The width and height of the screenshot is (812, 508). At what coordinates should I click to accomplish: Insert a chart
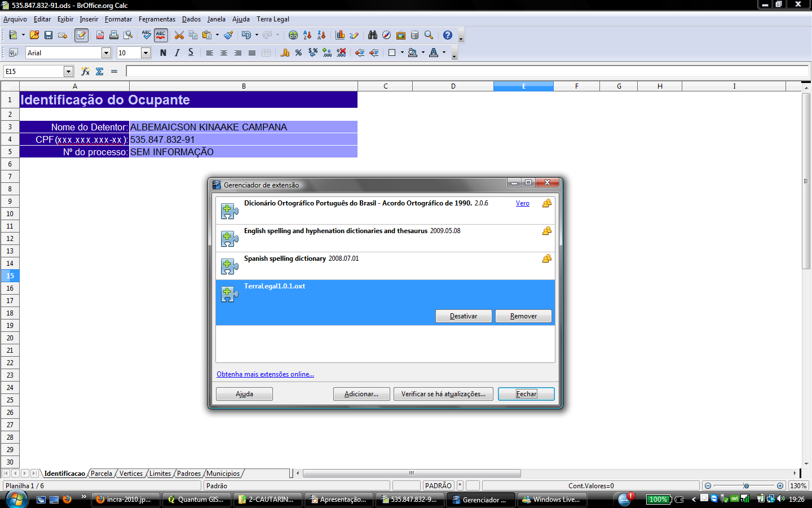click(340, 35)
